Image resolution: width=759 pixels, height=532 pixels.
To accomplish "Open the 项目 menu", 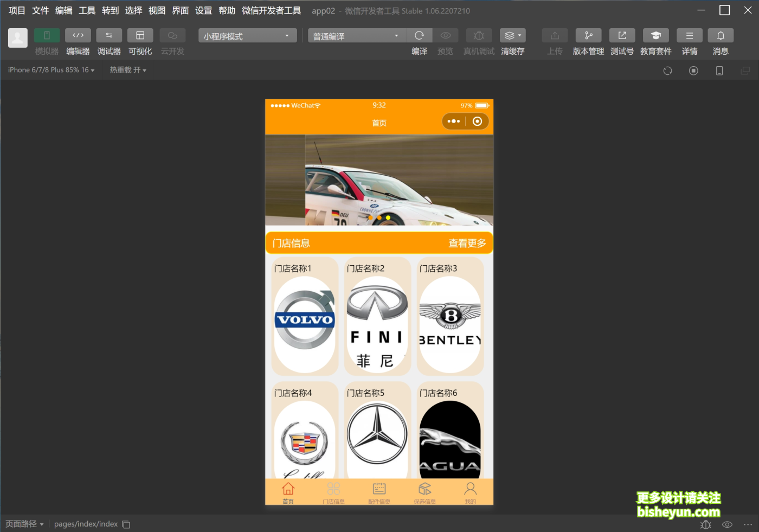I will coord(17,10).
